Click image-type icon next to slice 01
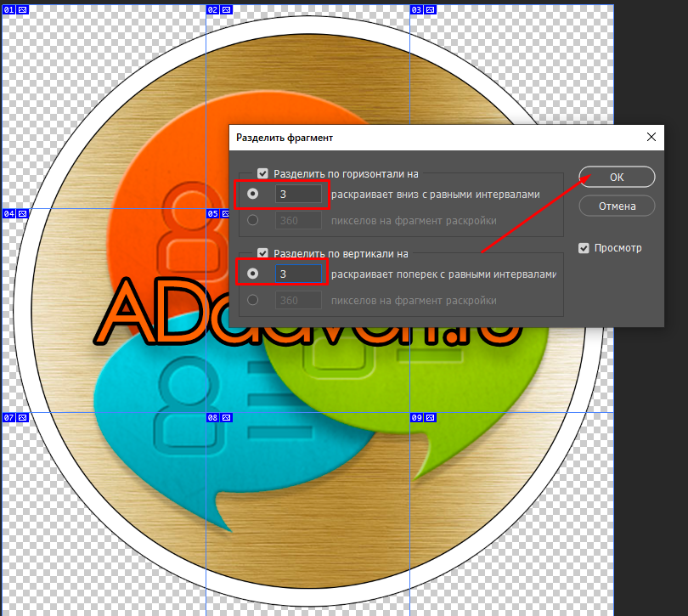The width and height of the screenshot is (688, 616). (22, 9)
